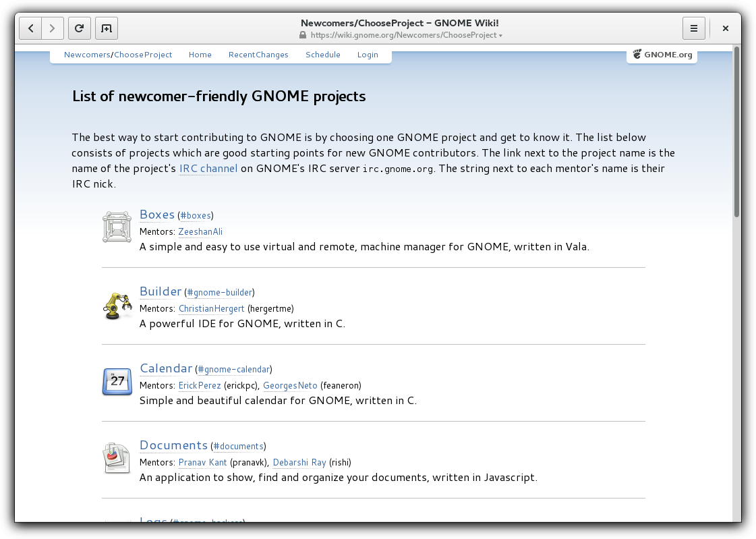The width and height of the screenshot is (756, 539).
Task: Open the Login navigation item
Action: coord(368,55)
